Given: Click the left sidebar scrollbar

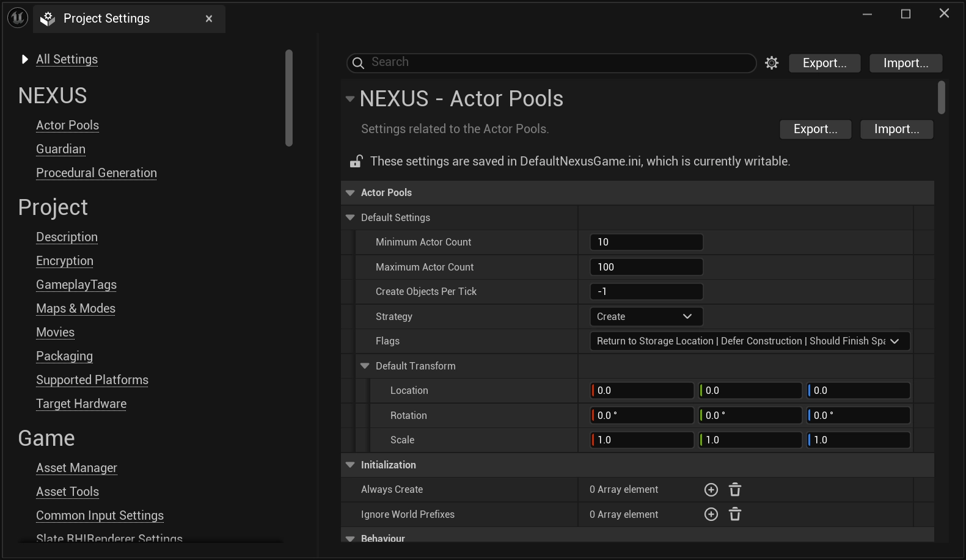Looking at the screenshot, I should coord(288,98).
